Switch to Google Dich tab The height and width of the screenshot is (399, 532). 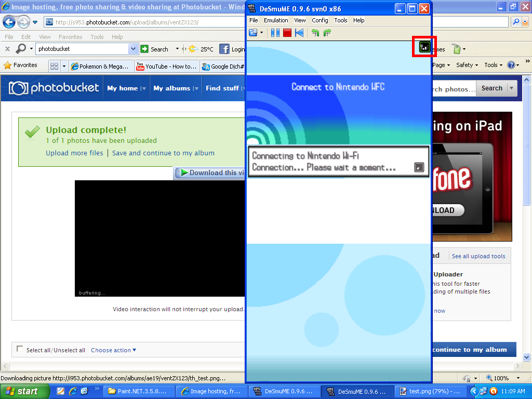coord(223,66)
